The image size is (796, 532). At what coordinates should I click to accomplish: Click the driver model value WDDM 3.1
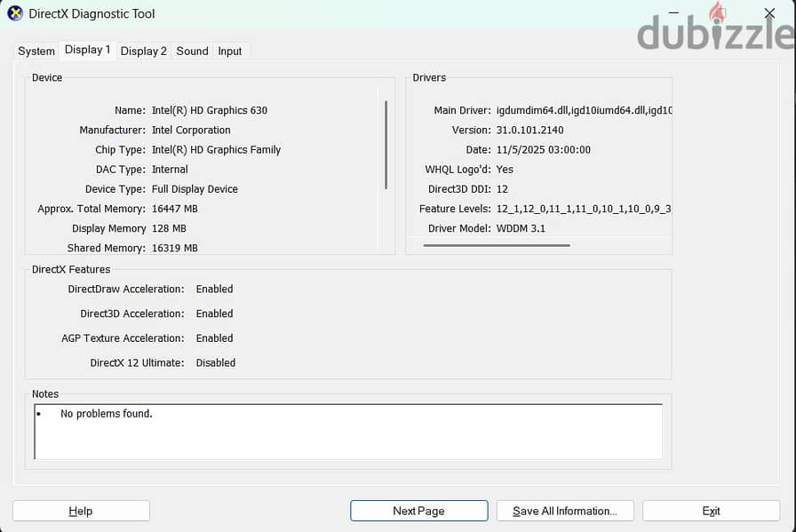521,228
